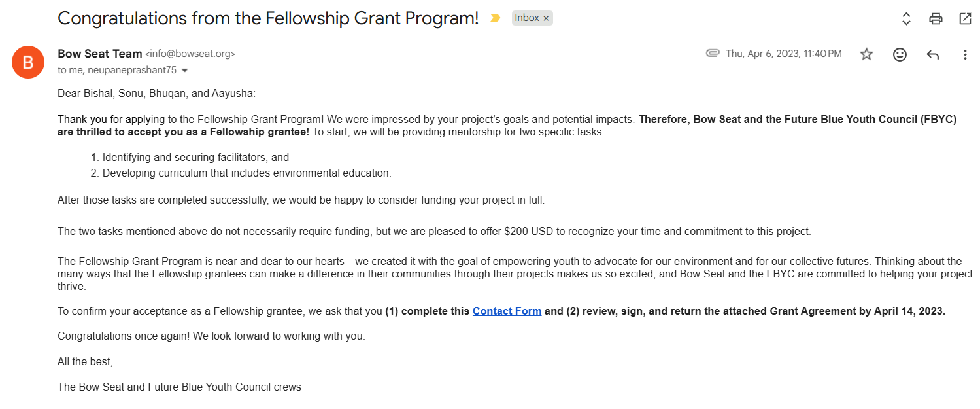Click the email subject heading text
This screenshot has width=980, height=409.
pos(268,18)
